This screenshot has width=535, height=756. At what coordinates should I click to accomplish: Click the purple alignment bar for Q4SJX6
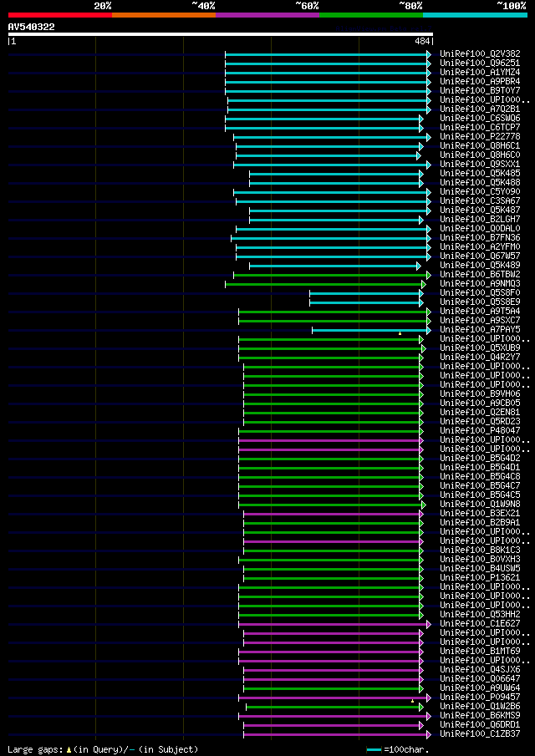[x=333, y=670]
